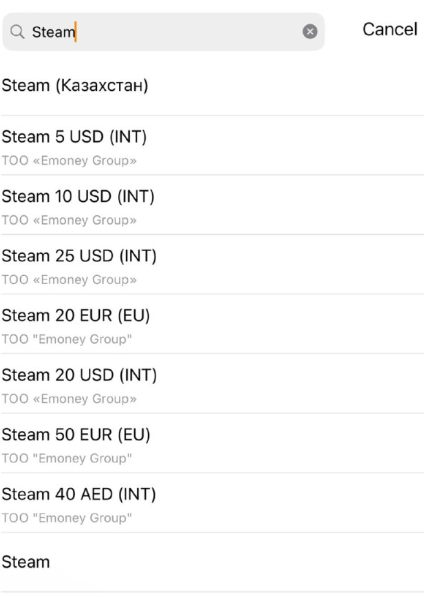Tap Emoney Group label under Steam 5 USD
This screenshot has width=424, height=597.
pyautogui.click(x=69, y=161)
